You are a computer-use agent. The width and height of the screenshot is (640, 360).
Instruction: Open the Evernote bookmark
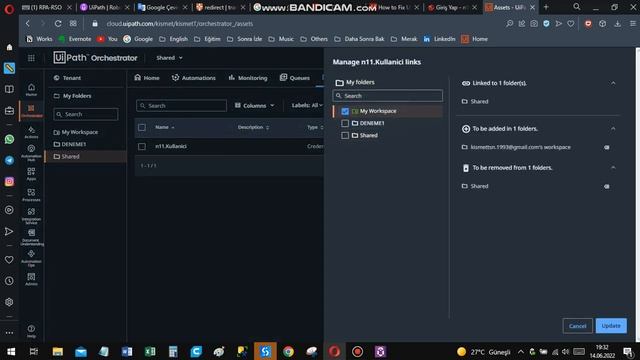click(x=75, y=39)
